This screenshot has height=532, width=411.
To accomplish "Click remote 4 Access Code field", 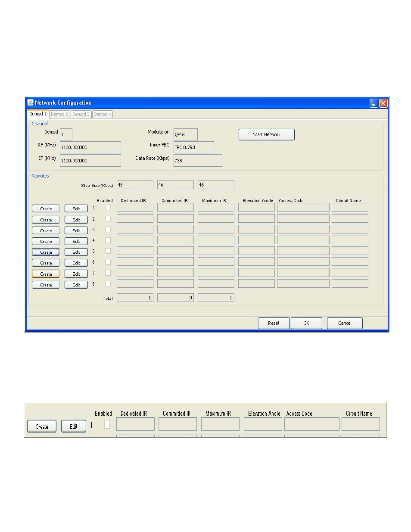I will (x=303, y=240).
